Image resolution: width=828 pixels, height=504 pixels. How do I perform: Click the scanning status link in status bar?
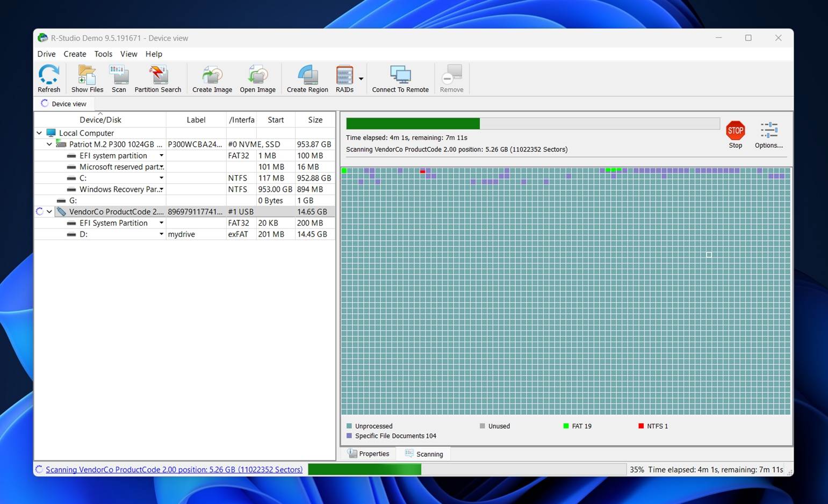(x=174, y=470)
